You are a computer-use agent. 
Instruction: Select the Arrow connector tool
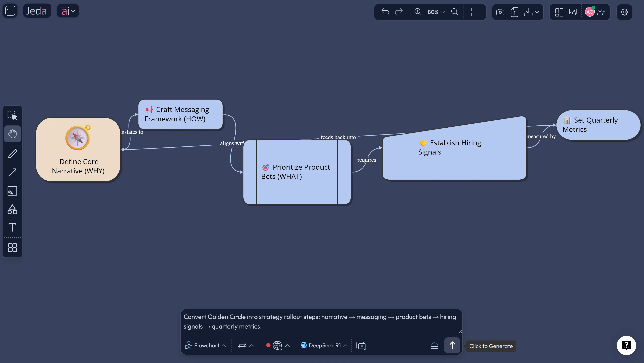[12, 172]
